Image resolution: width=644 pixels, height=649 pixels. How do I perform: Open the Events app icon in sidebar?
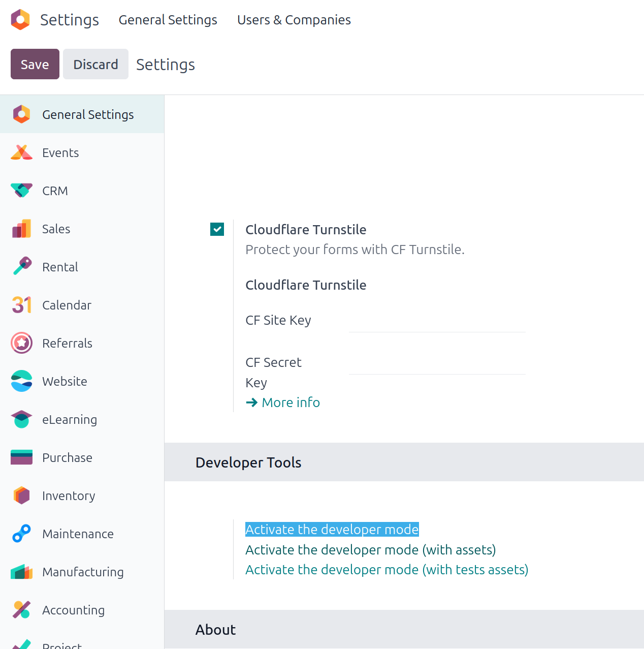click(x=21, y=152)
